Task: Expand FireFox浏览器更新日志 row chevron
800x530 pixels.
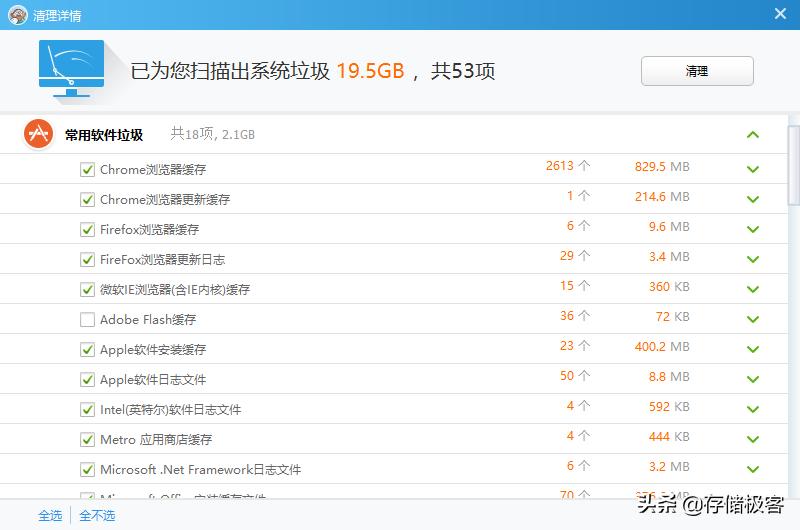Action: [753, 259]
